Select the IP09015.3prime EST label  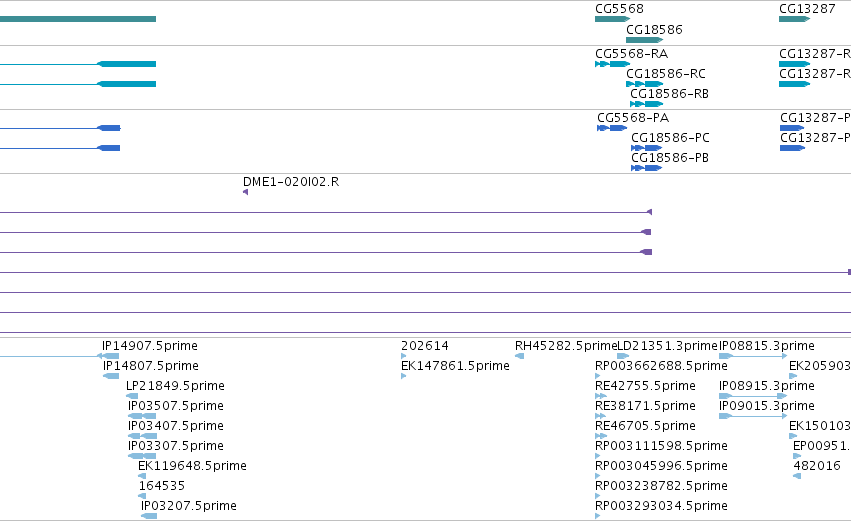(767, 406)
